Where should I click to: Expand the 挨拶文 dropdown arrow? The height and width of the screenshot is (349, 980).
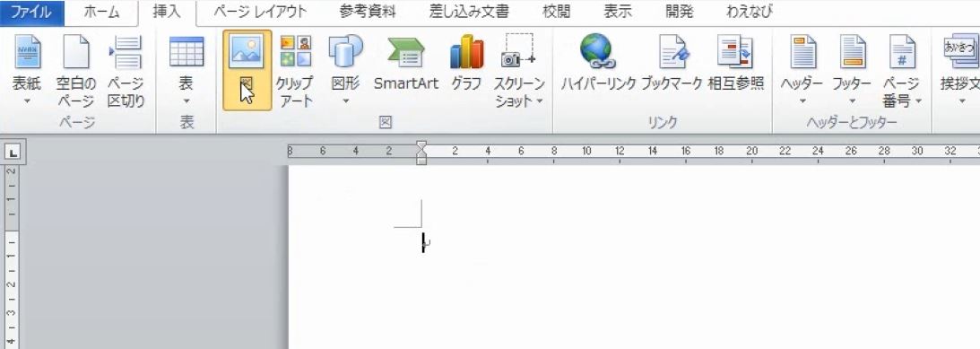[x=962, y=100]
